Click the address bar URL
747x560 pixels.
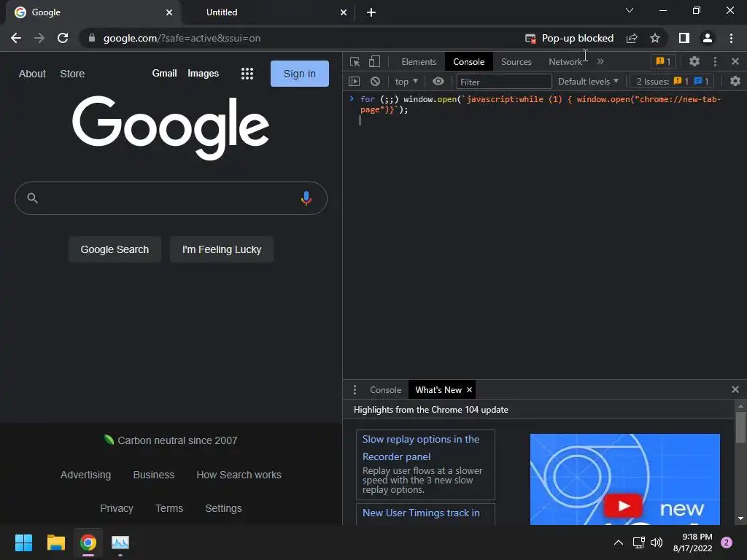pos(182,38)
